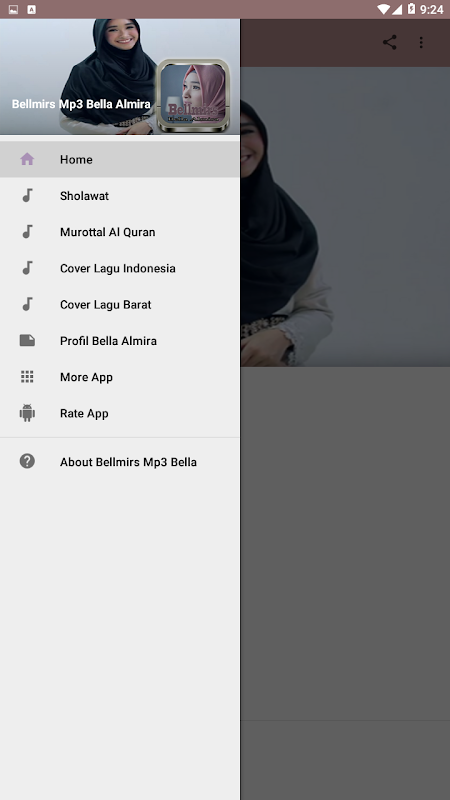Viewport: 450px width, 800px height.
Task: Tap the share icon in top bar
Action: coord(389,42)
